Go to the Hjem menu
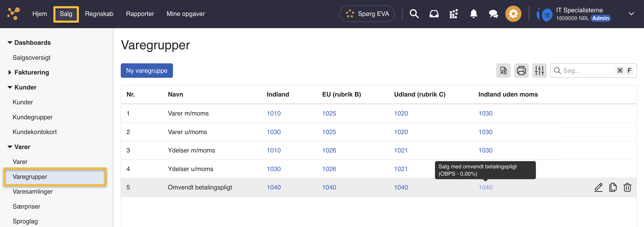Screen dimensions: 644x227 39,14
